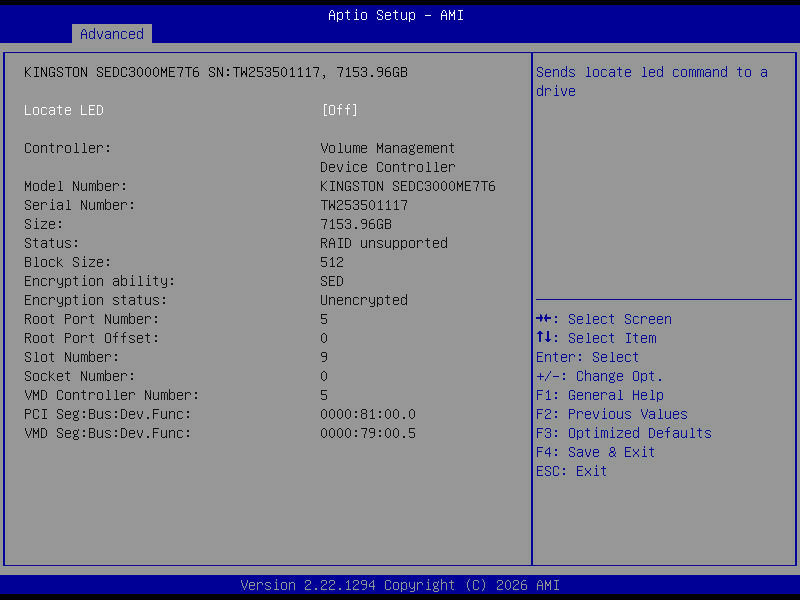Change the Locate LED [Off] value
Image resolution: width=800 pixels, height=600 pixels.
(x=340, y=110)
